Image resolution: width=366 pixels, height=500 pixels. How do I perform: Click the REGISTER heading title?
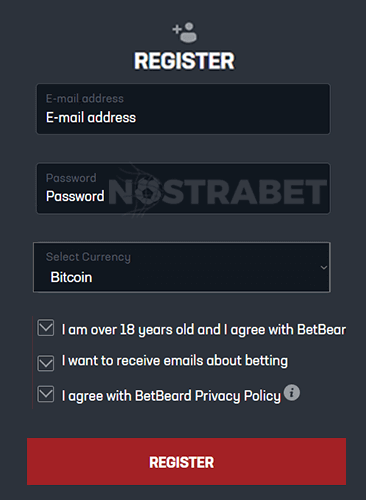point(184,61)
